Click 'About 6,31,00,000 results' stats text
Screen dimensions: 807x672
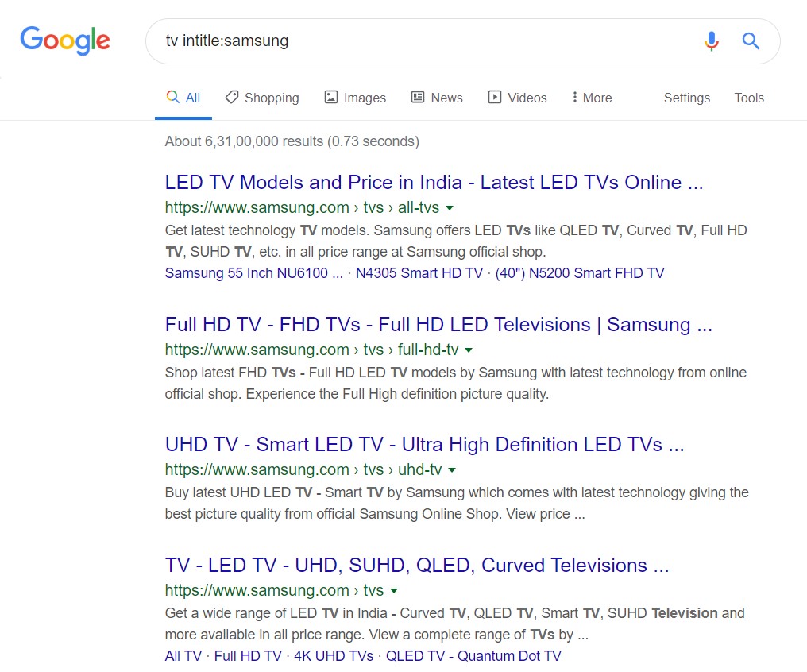click(292, 141)
